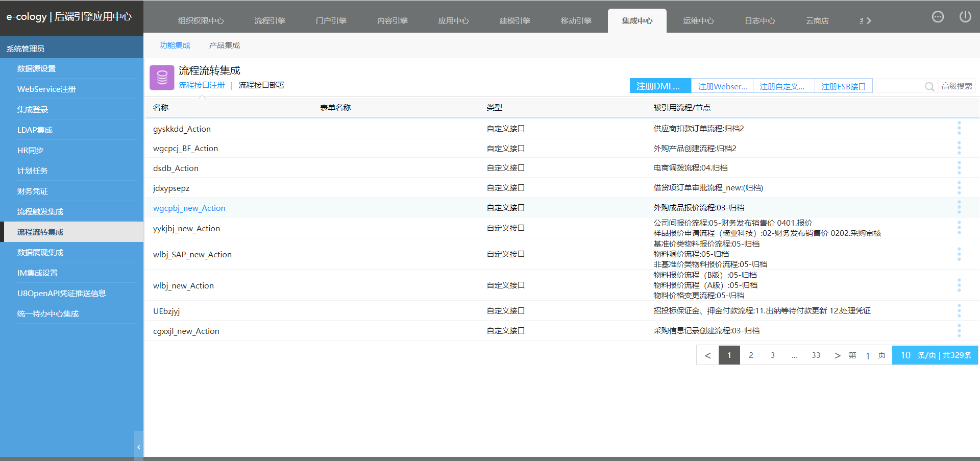980x461 pixels.
Task: Switch to 组织权限中心 tab
Action: pos(201,21)
